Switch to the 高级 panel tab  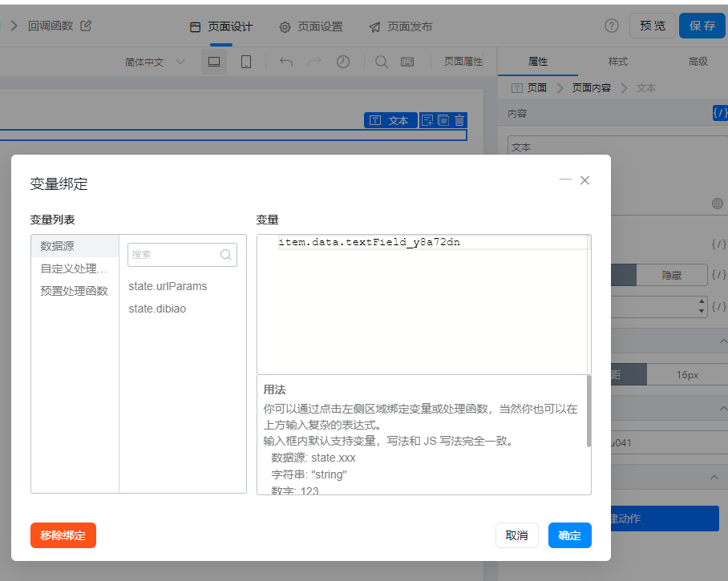pyautogui.click(x=698, y=61)
